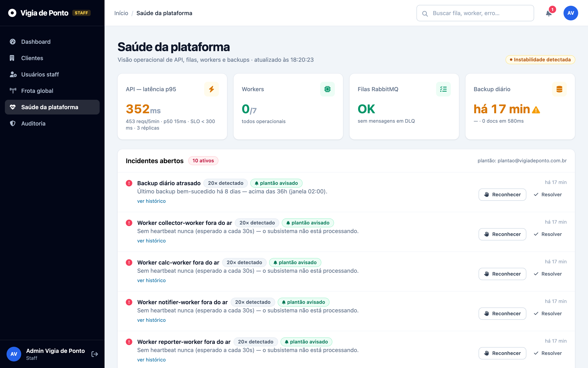Click the red alert icon for Backup diário atrasado
Viewport: 588px width, 368px height.
[129, 183]
